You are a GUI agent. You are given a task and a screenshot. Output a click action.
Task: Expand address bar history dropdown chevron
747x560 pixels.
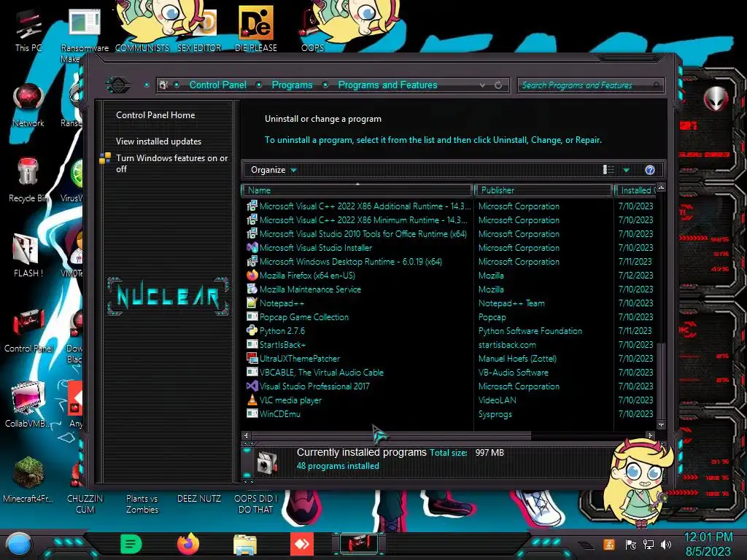point(483,85)
